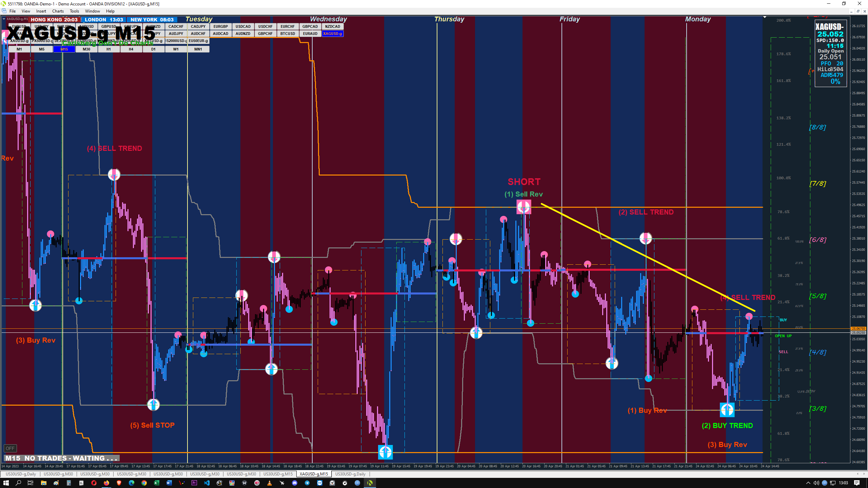Click the pink Sell Rev signal marker
The width and height of the screenshot is (868, 488).
[x=524, y=207]
